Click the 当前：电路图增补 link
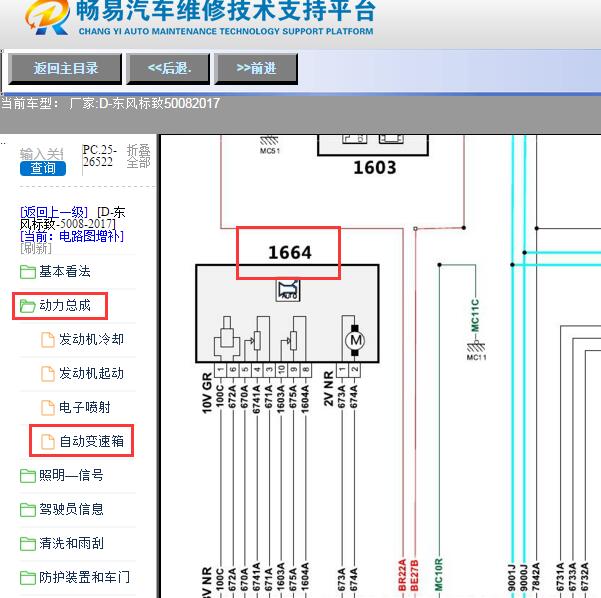 click(x=72, y=236)
